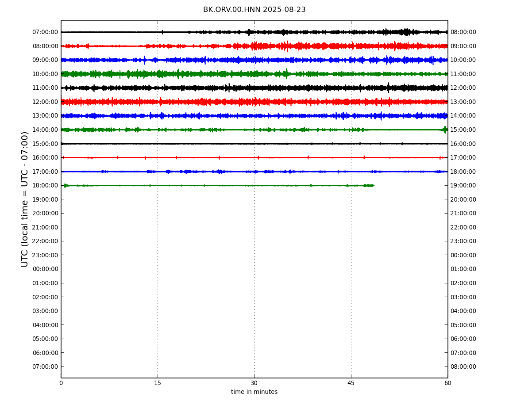509x420 pixels.
Task: Click left-axis time label 11:00:00
Action: click(45, 88)
